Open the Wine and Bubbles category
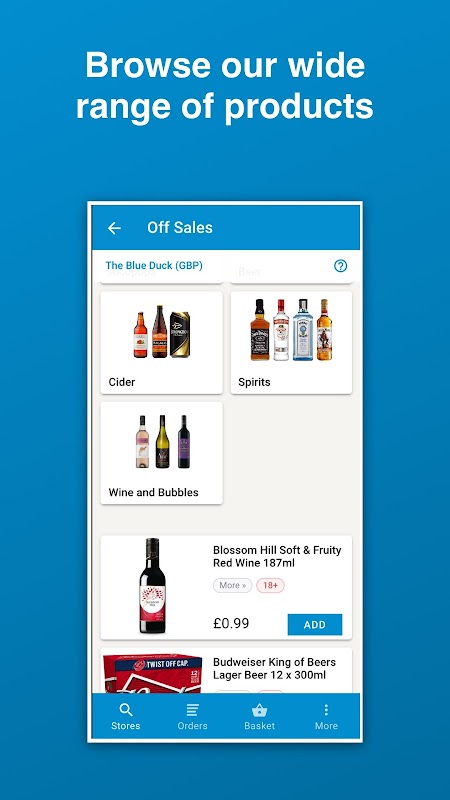Image resolution: width=450 pixels, height=800 pixels. 161,453
